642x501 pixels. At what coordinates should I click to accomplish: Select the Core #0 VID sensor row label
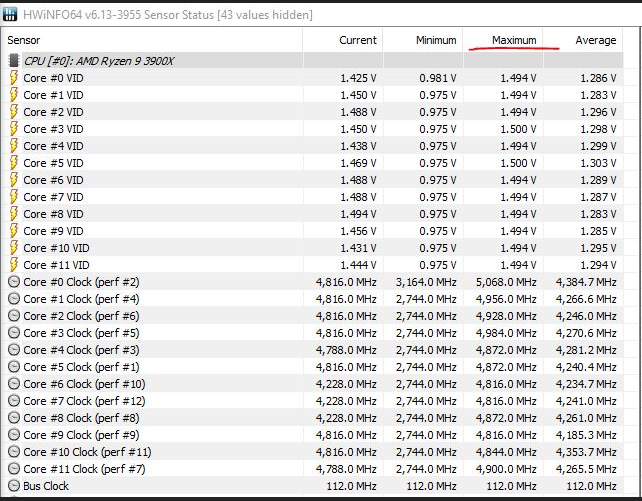click(53, 78)
